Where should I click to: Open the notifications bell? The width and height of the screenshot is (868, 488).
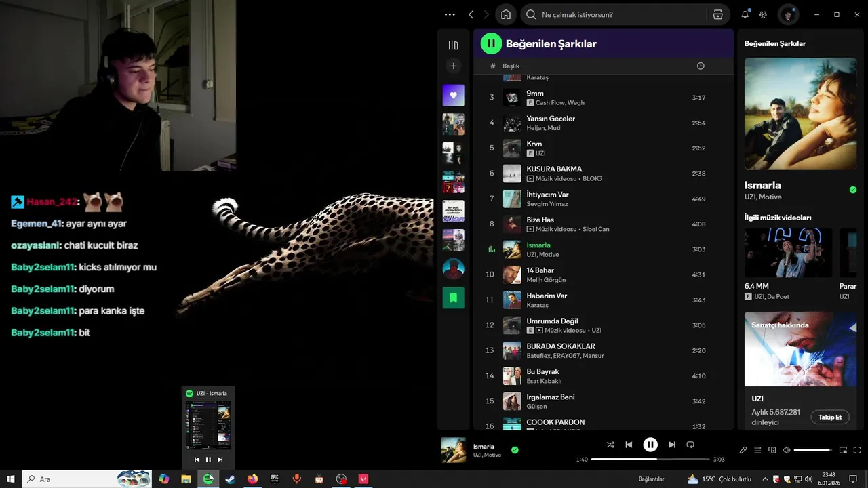coord(745,14)
